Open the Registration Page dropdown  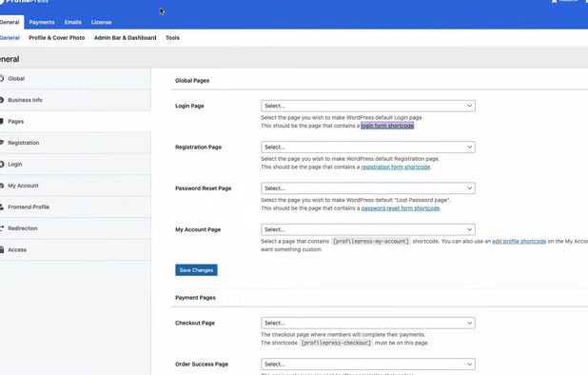click(368, 147)
